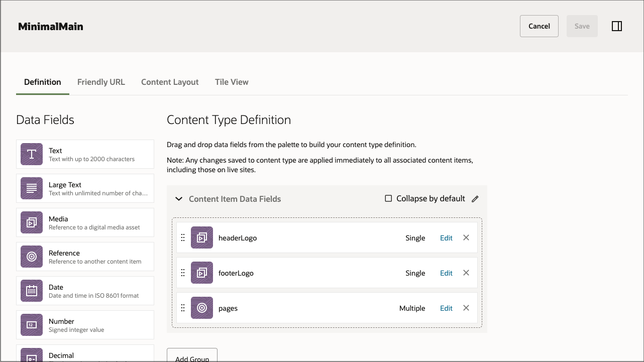Image resolution: width=644 pixels, height=362 pixels.
Task: Click the pages reference field icon
Action: point(202,308)
